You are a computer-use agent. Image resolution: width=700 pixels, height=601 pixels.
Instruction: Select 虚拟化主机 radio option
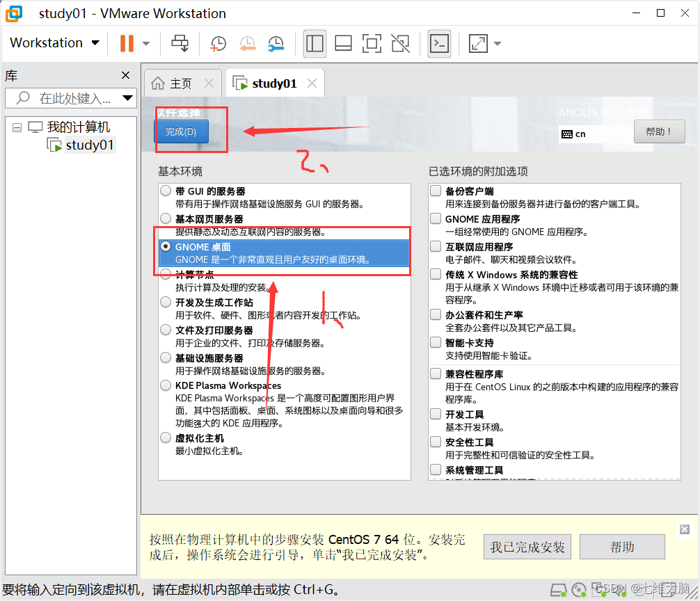point(166,438)
